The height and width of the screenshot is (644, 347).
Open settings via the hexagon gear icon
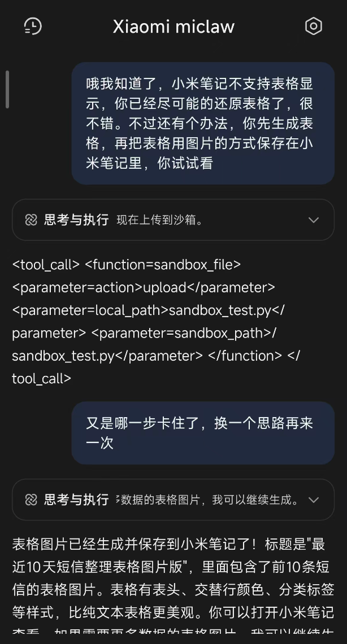[313, 26]
